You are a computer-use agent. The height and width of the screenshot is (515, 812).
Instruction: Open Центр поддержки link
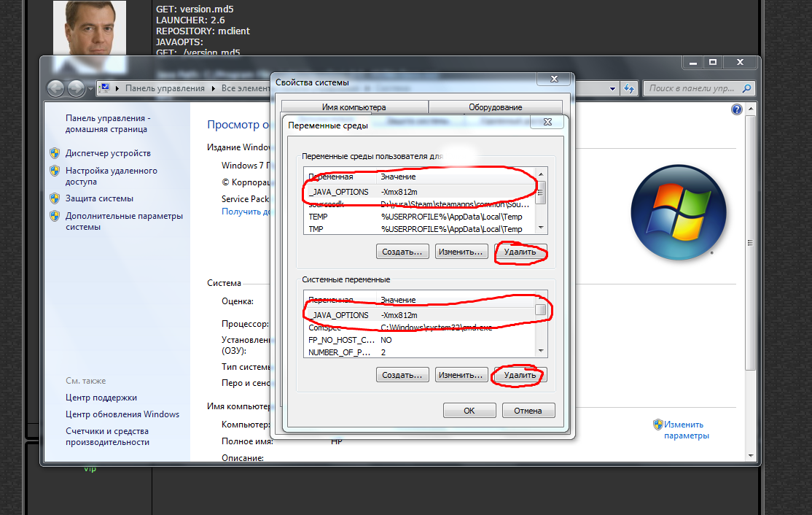(x=101, y=398)
